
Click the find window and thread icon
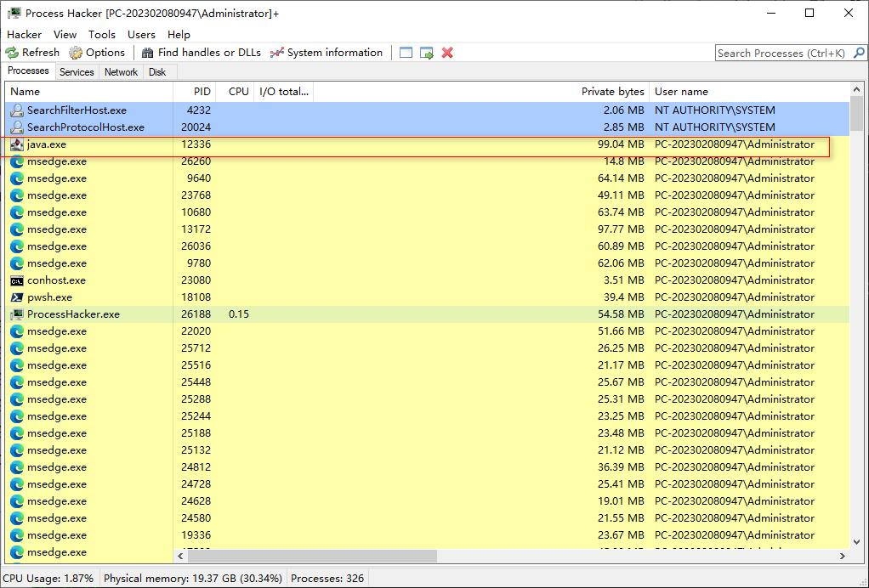click(427, 53)
